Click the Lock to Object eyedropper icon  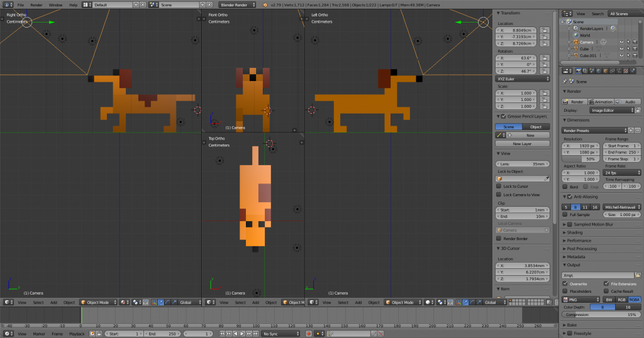point(547,178)
